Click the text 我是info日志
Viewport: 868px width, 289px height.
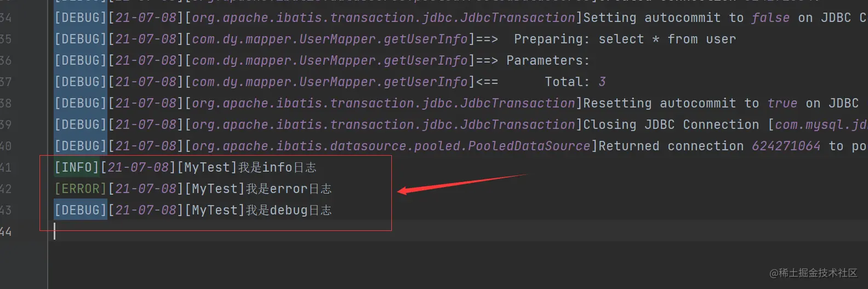[277, 167]
